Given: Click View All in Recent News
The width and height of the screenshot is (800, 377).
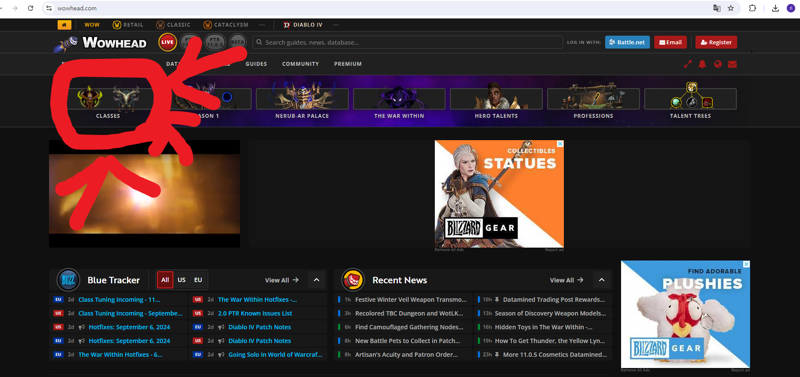Looking at the screenshot, I should pyautogui.click(x=566, y=280).
